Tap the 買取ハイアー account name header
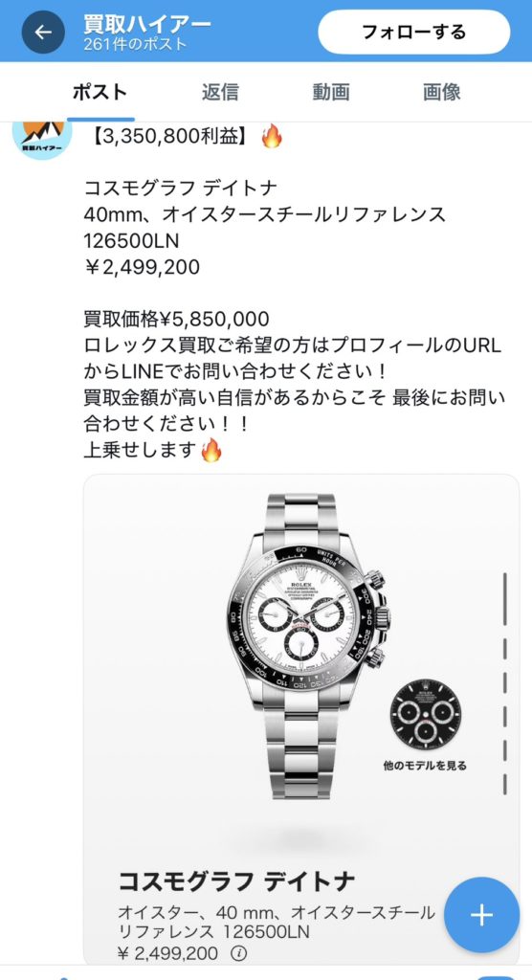This screenshot has width=532, height=980. pos(147,23)
